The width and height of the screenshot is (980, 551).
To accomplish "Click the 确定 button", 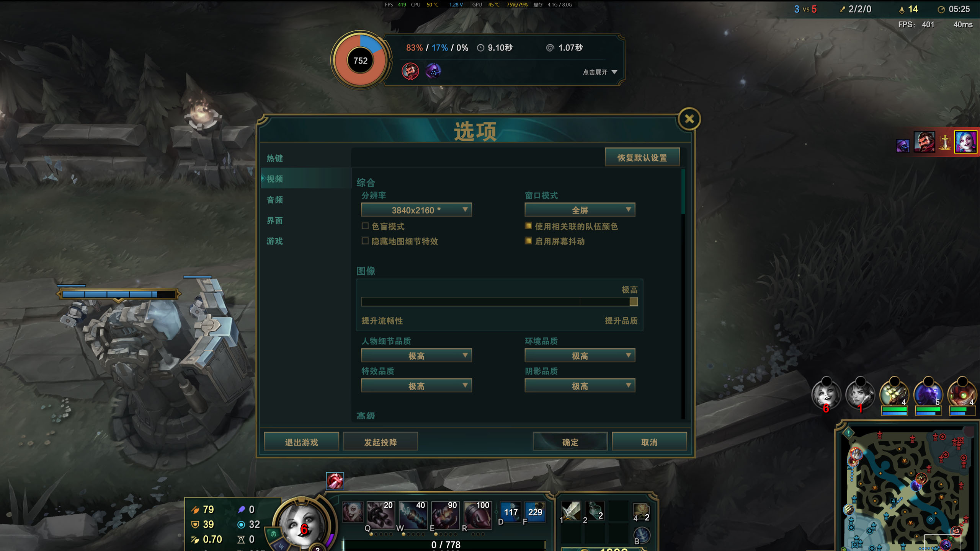I will [570, 442].
